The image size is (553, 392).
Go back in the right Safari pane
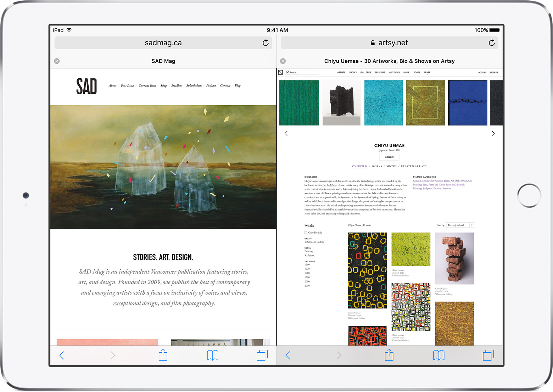tap(288, 355)
